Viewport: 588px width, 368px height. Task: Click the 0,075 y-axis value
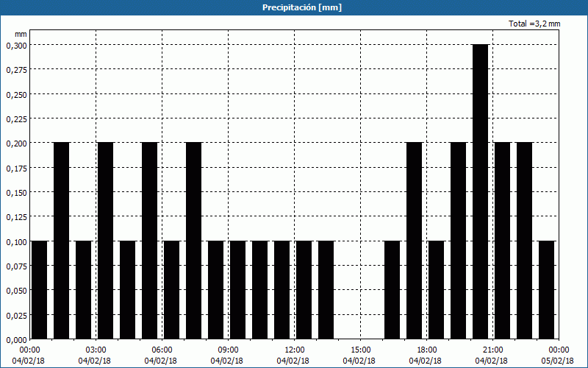point(16,266)
